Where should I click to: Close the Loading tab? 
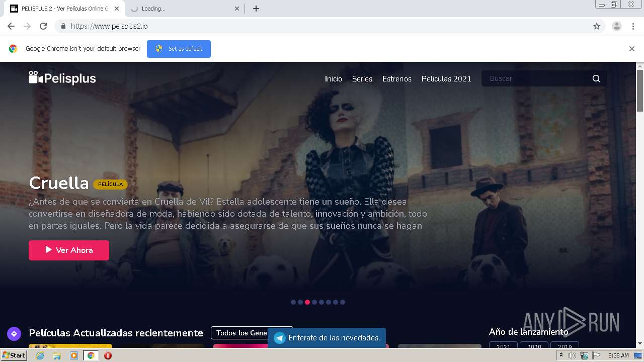coord(237,9)
